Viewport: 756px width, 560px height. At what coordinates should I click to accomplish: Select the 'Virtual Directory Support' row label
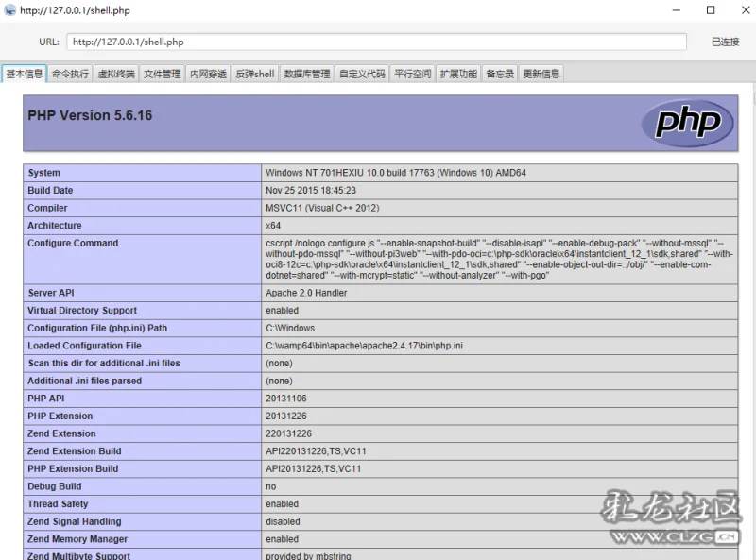pyautogui.click(x=82, y=311)
